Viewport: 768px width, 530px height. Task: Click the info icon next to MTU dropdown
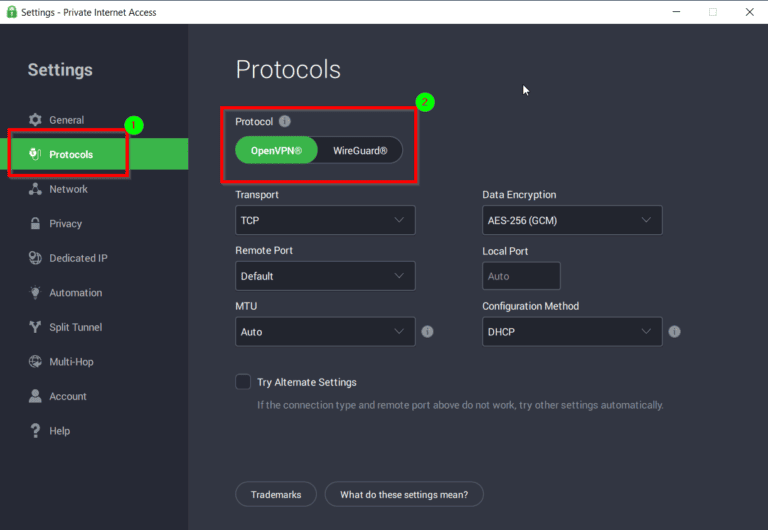pyautogui.click(x=428, y=332)
